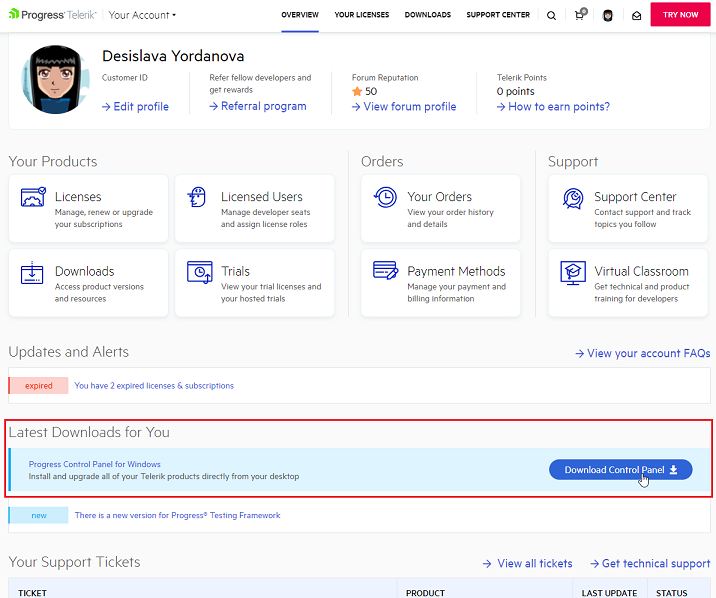This screenshot has width=716, height=598.
Task: Open the Downloads menu item
Action: coord(428,15)
